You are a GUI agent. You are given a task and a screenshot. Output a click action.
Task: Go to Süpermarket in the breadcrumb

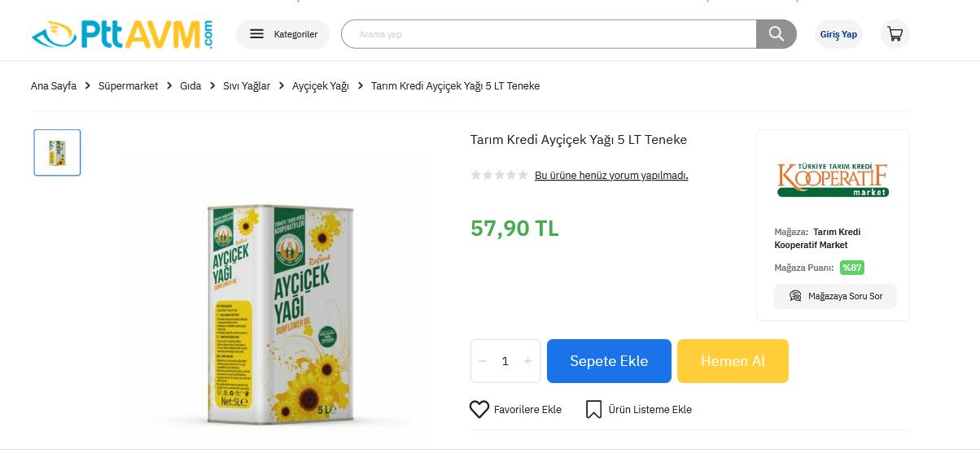[x=128, y=85]
